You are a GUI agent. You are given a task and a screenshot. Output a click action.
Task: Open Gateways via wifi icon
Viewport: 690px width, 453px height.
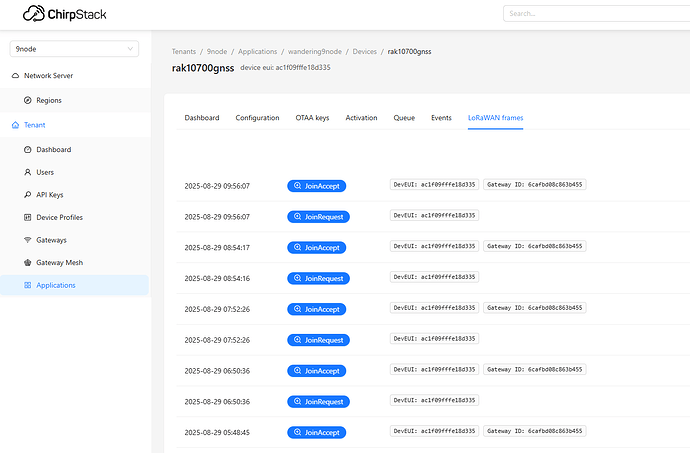27,240
